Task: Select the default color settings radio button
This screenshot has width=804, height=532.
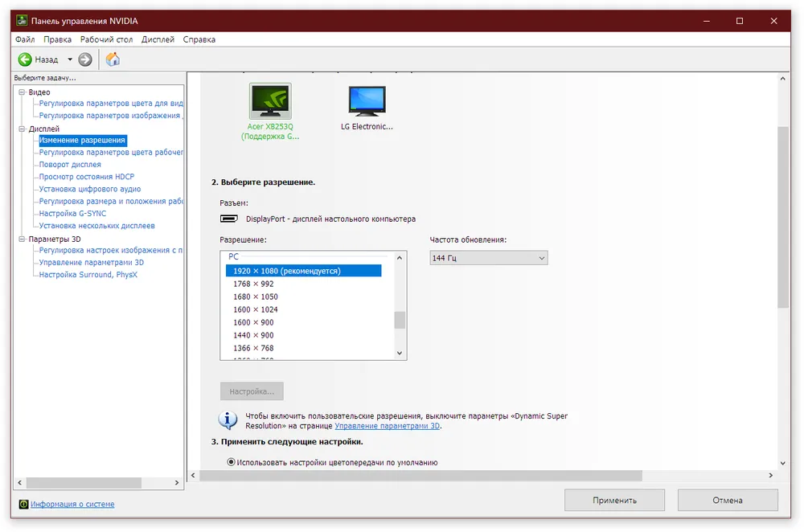Action: (232, 462)
